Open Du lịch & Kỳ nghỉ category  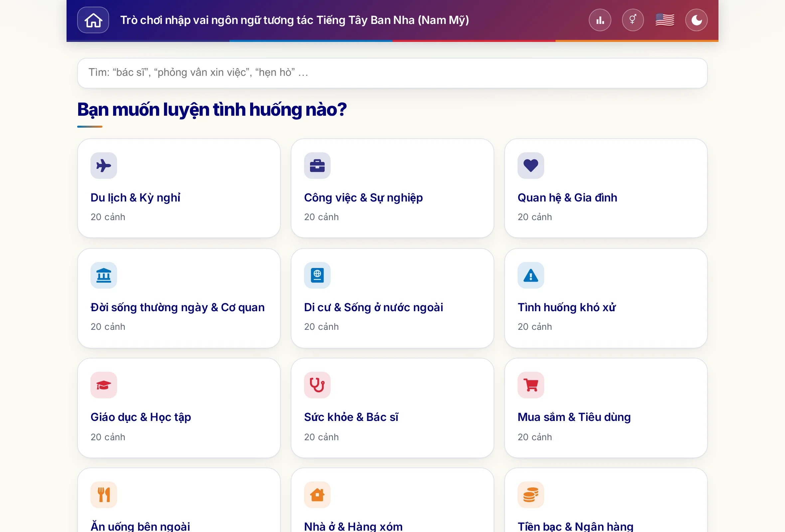(x=179, y=188)
